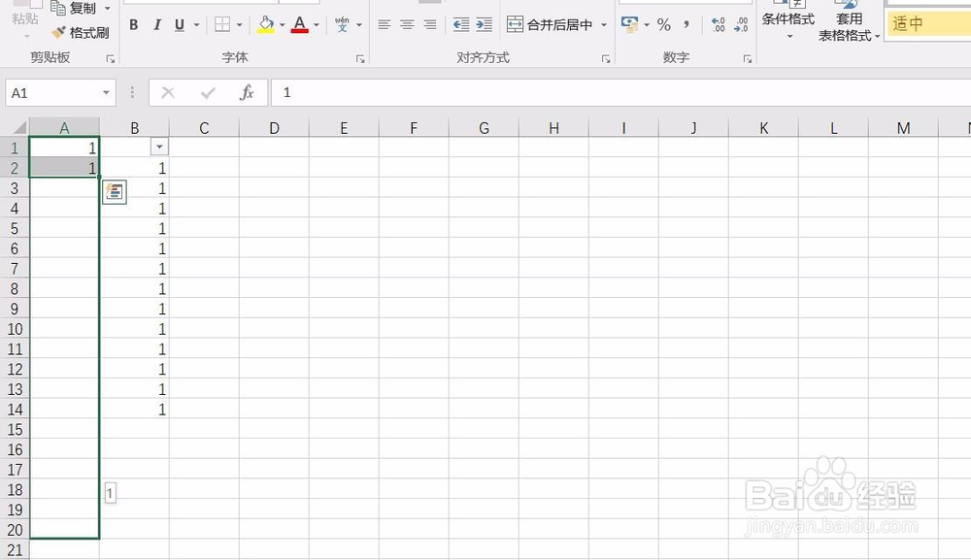Open the phonetic guide dropdown arrow
Viewport: 971px width, 560px height.
click(359, 25)
